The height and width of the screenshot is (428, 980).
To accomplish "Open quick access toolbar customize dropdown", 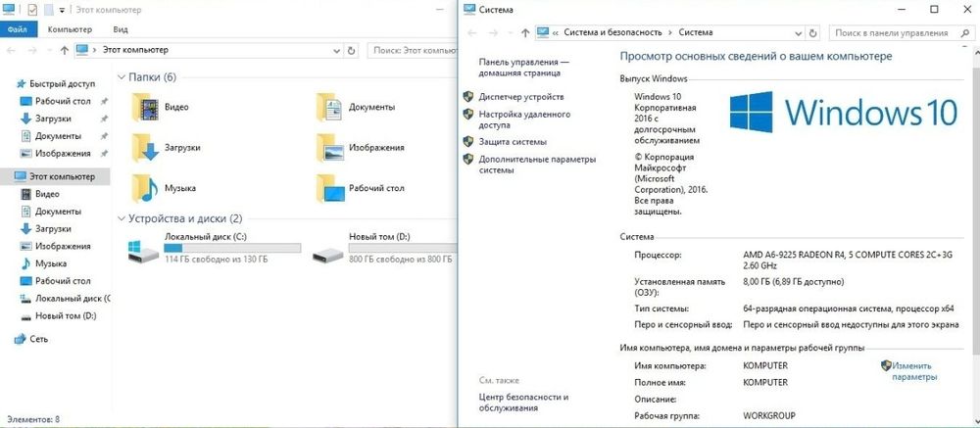I will click(x=61, y=11).
